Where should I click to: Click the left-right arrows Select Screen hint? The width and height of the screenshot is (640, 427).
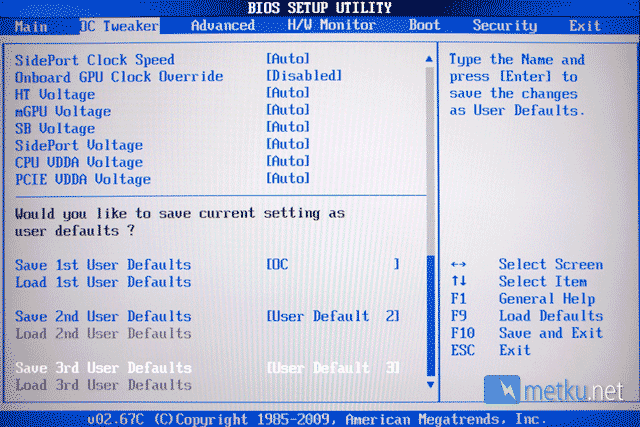527,265
